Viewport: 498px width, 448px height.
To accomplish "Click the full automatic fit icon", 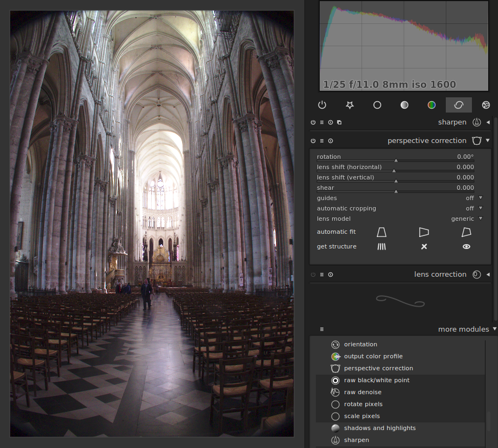I will (x=466, y=232).
